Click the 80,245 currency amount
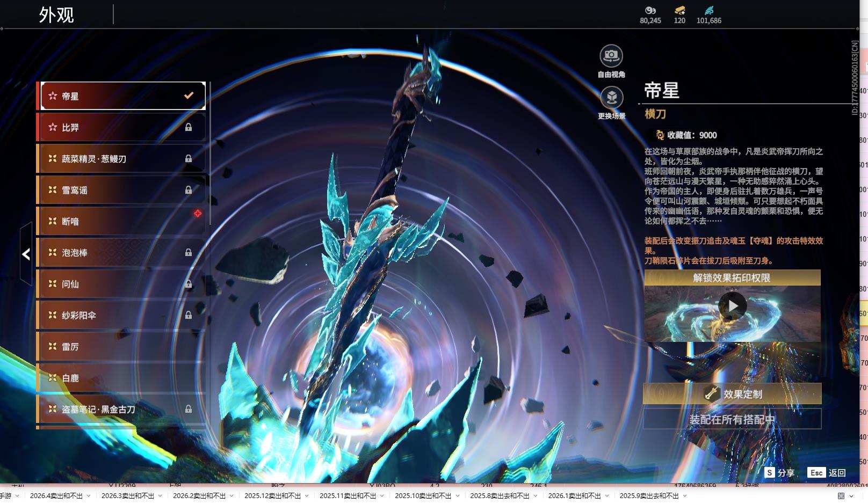 tap(650, 20)
